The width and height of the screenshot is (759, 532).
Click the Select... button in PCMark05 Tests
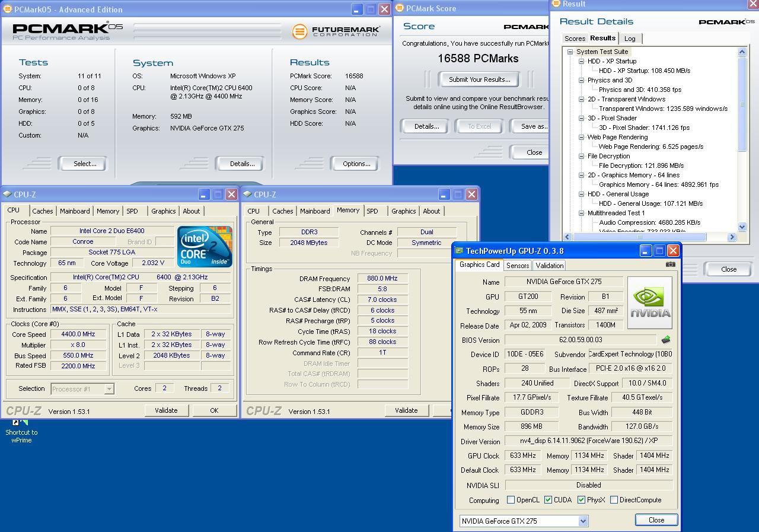click(84, 164)
